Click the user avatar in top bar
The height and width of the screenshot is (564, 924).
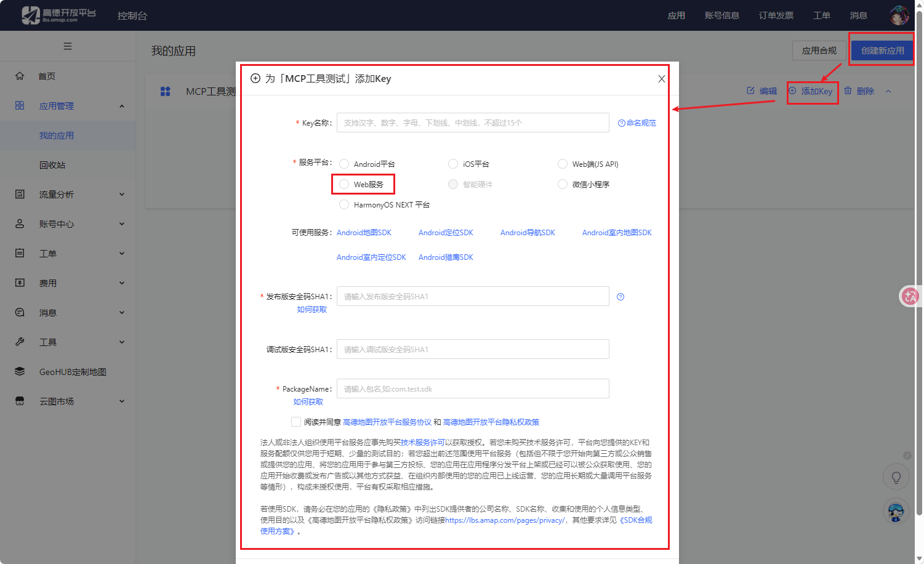point(899,15)
